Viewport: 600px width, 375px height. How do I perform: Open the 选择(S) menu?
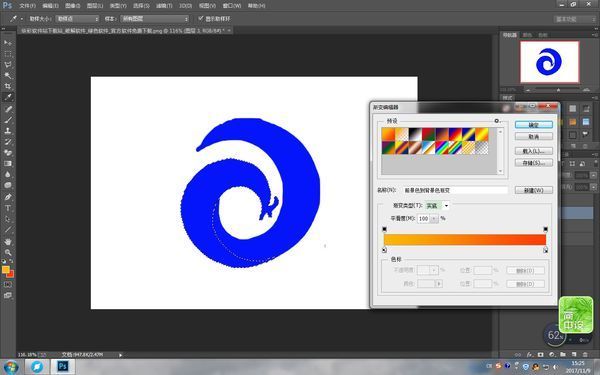pyautogui.click(x=141, y=6)
